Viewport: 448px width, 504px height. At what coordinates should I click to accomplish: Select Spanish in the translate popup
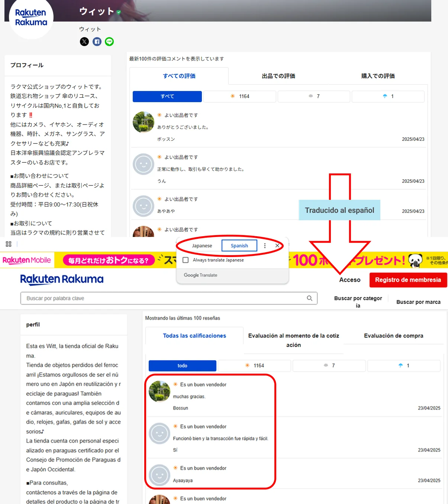click(x=239, y=246)
